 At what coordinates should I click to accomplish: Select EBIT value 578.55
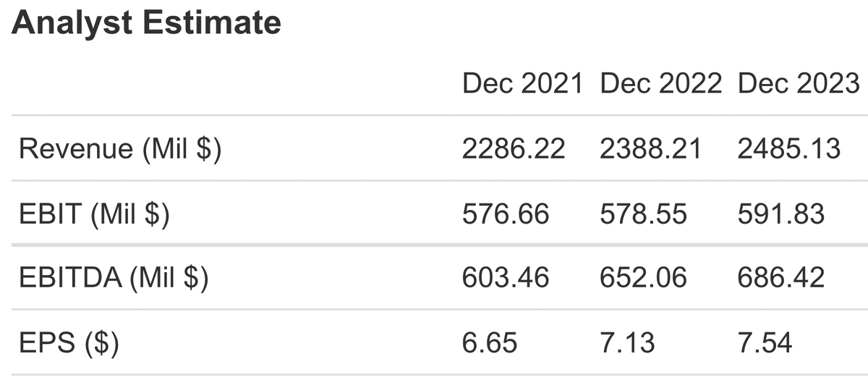click(x=643, y=214)
